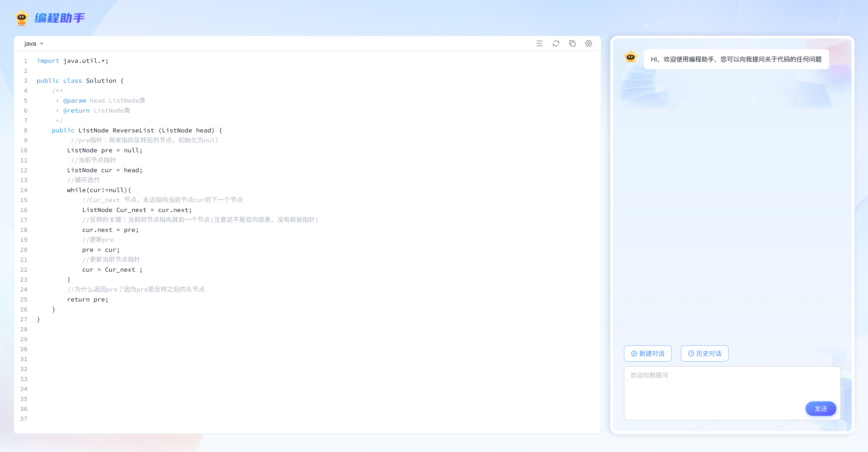Click the copy code icon
Screen dimensions: 868x452
point(572,43)
